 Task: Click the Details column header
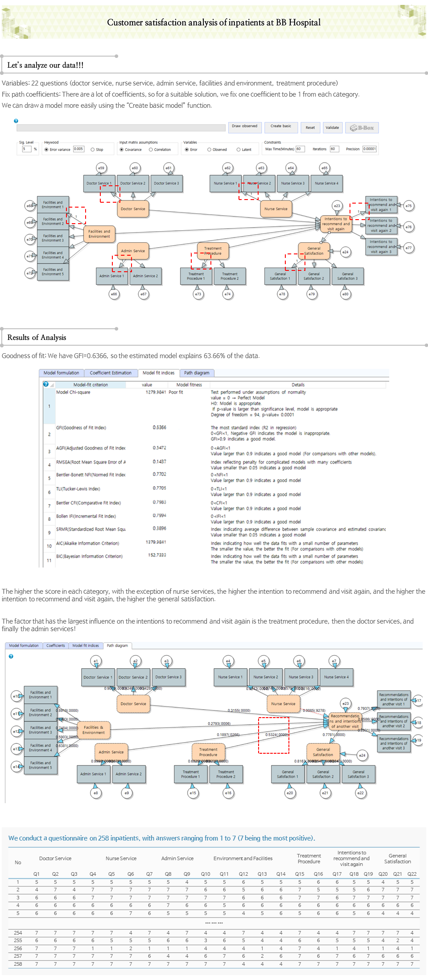(298, 385)
